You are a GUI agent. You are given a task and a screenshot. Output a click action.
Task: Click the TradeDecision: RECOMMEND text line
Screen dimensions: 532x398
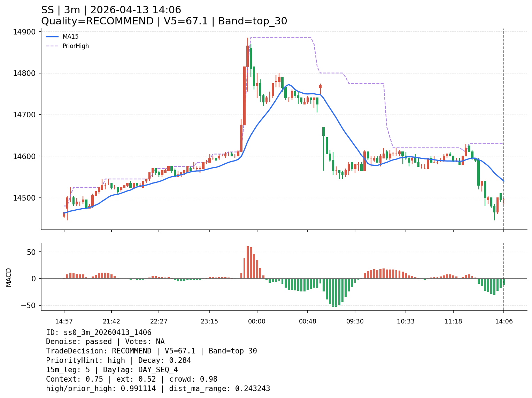point(151,351)
